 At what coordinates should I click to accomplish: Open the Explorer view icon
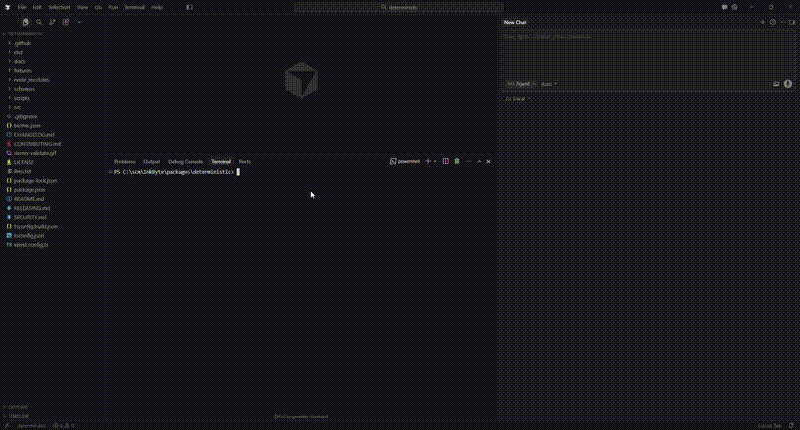26,22
